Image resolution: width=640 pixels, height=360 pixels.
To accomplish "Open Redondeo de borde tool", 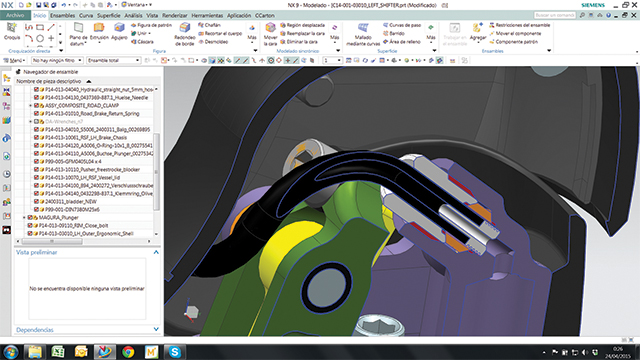I will 185,33.
